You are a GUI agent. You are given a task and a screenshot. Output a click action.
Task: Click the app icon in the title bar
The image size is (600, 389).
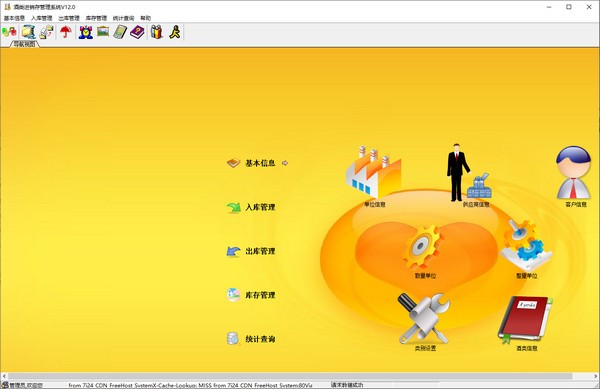coord(7,7)
